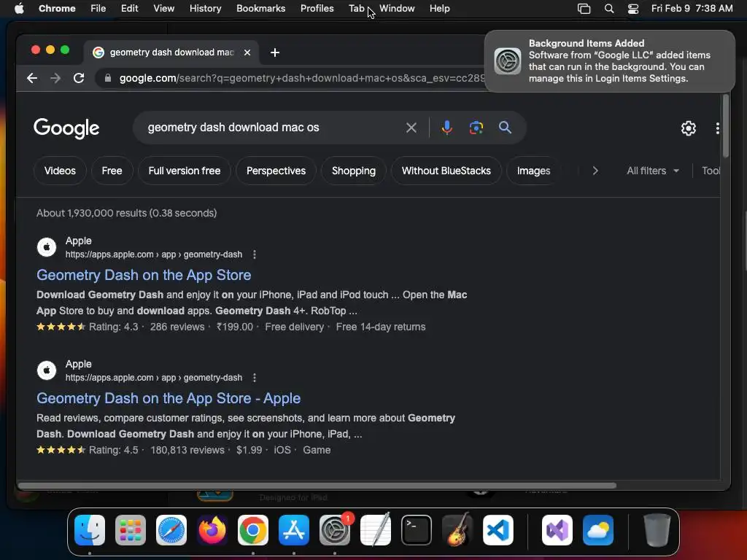The image size is (747, 560).
Task: Open Finder from the Dock
Action: pos(90,530)
